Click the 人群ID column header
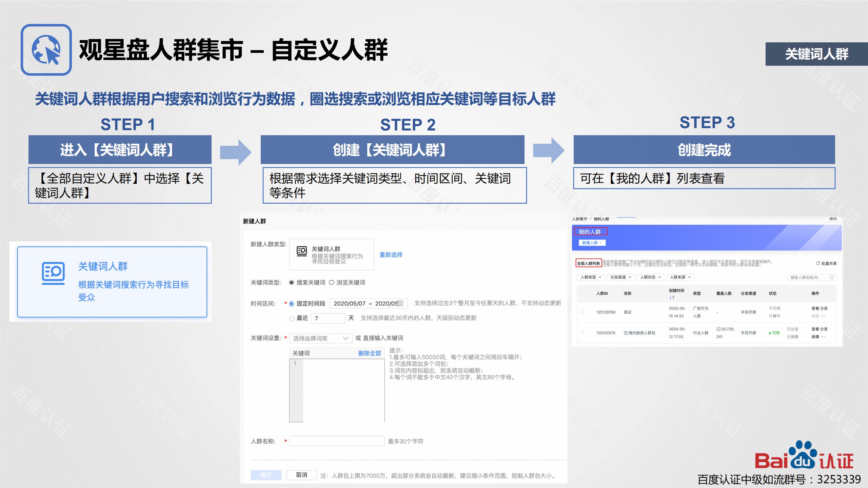The image size is (868, 488). [602, 293]
